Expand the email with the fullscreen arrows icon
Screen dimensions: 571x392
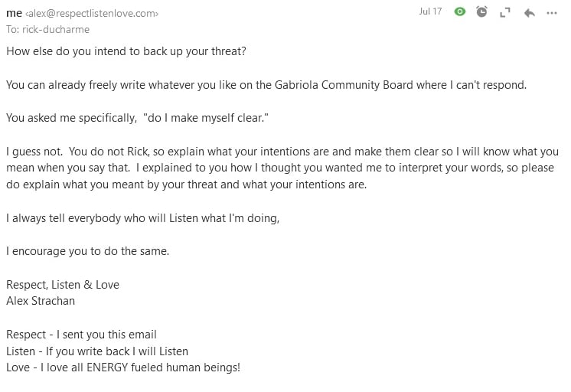pyautogui.click(x=505, y=13)
